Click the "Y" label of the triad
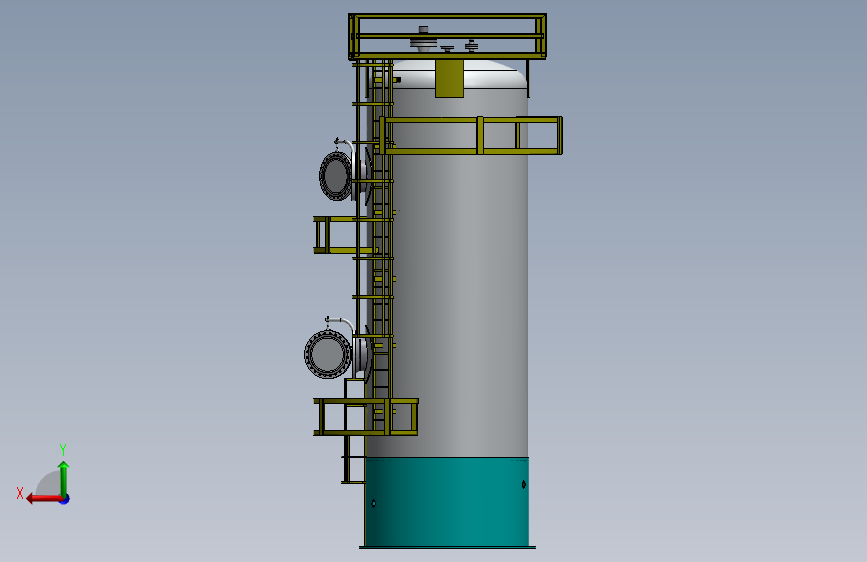The image size is (867, 562). [63, 449]
